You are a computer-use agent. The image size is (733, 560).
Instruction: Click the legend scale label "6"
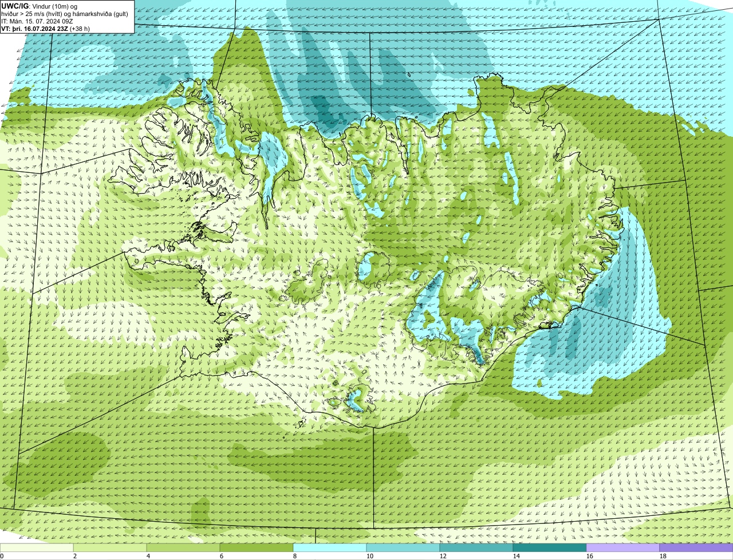222,556
